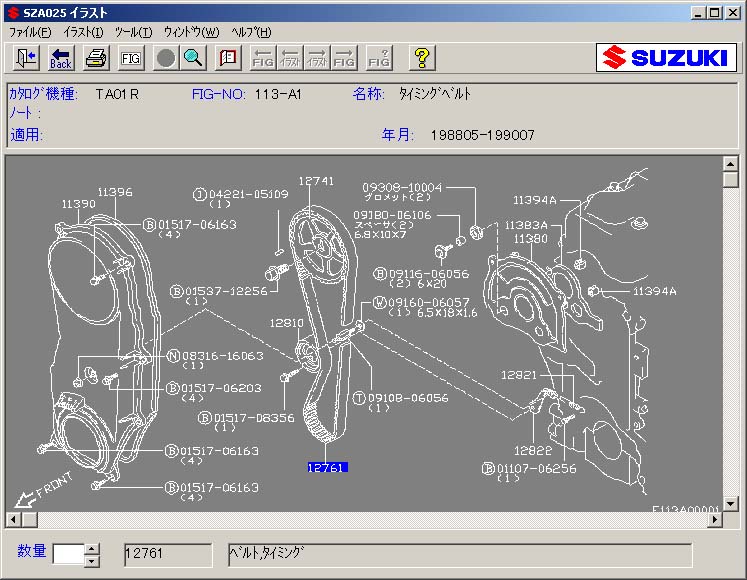Viewport: 747px width, 580px height.
Task: Click the magnifying glass zoom tool
Action: point(192,58)
